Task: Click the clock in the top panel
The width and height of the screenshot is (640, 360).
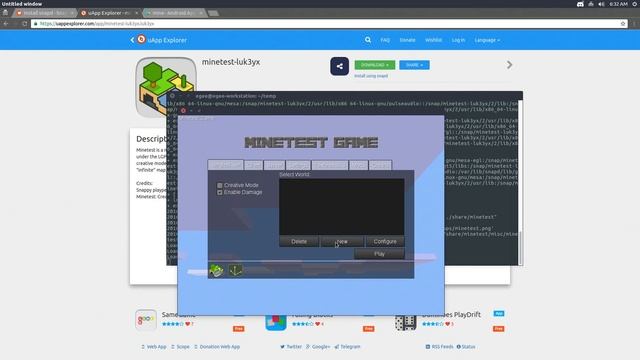Action: click(x=618, y=4)
